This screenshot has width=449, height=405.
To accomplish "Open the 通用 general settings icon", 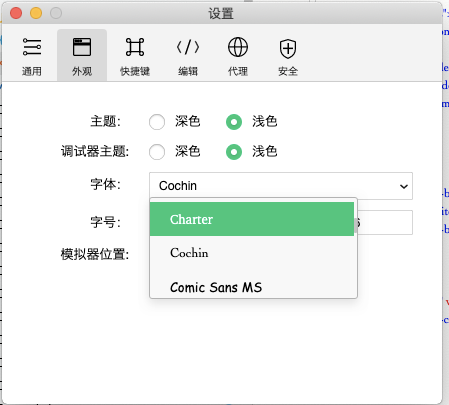I will point(32,47).
